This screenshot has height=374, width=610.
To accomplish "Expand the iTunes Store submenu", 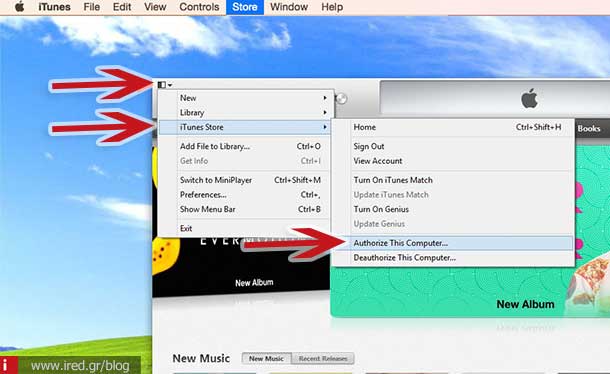I will click(245, 127).
